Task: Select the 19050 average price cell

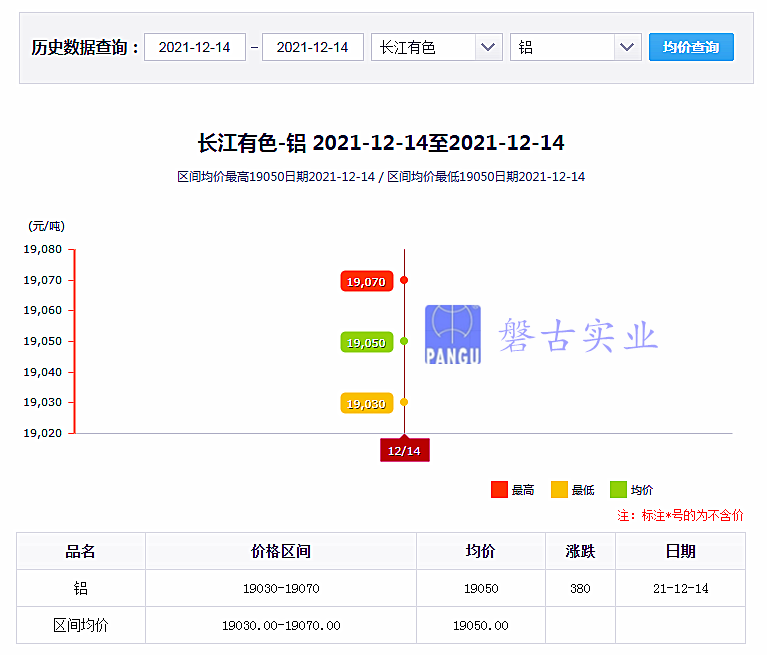Action: pyautogui.click(x=481, y=588)
